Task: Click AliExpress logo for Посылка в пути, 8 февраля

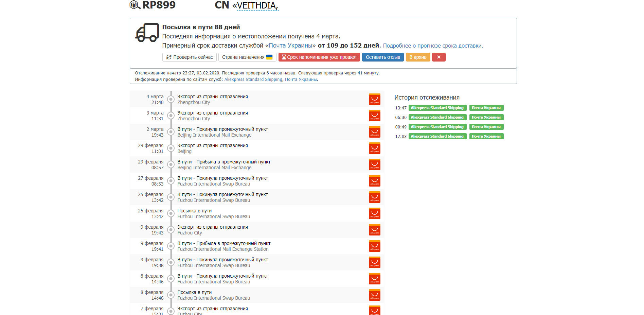Action: click(x=375, y=295)
